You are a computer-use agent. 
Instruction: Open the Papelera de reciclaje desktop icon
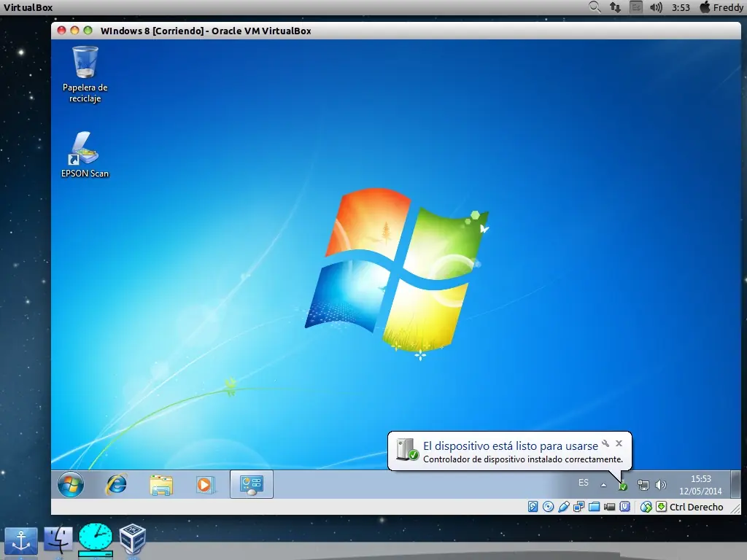click(85, 74)
